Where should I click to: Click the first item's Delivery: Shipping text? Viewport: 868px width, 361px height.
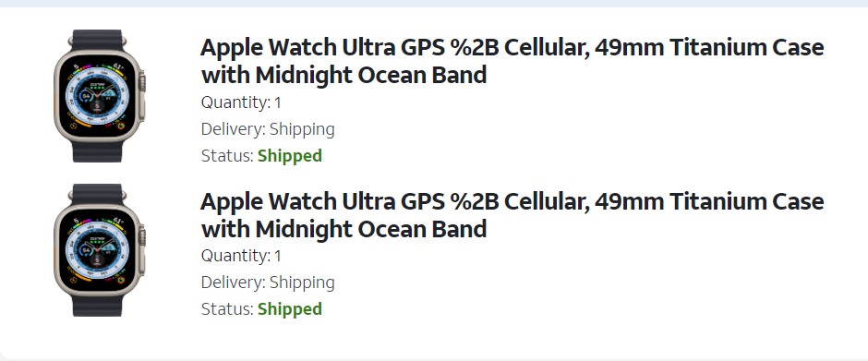[268, 129]
